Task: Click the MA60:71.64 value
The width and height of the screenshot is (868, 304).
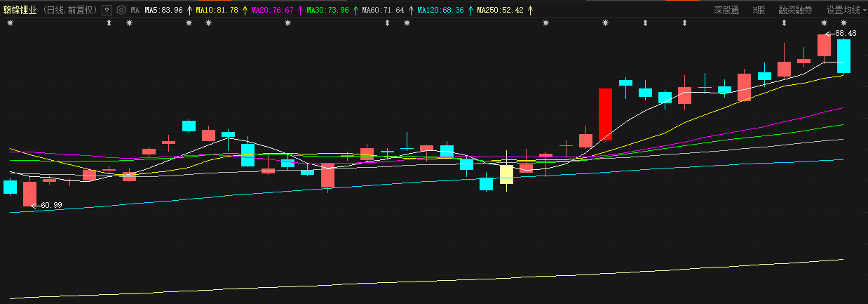Action: (x=383, y=11)
